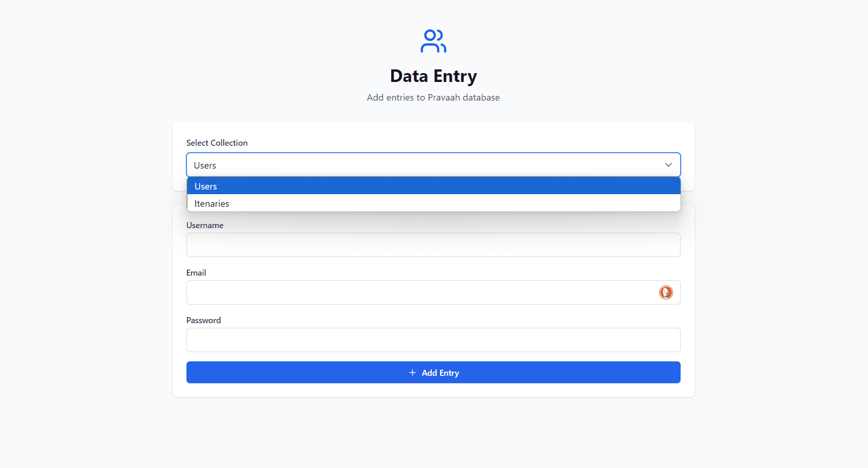Click the chevron on the Select Collection dropdown
This screenshot has height=468, width=868.
point(668,165)
